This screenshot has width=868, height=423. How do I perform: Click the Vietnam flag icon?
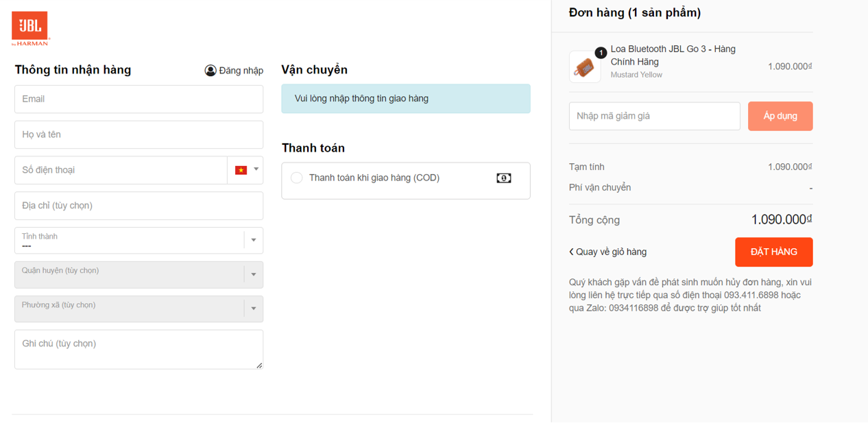pos(241,170)
